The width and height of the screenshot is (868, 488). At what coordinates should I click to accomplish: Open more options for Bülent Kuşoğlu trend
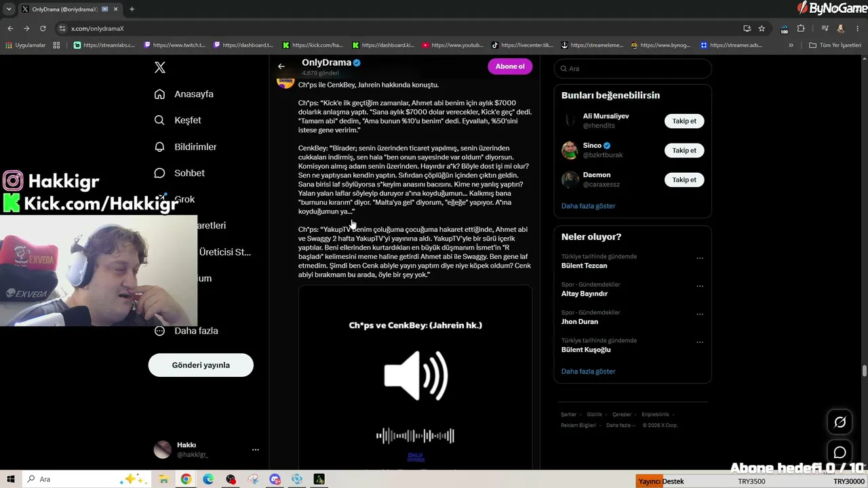700,342
